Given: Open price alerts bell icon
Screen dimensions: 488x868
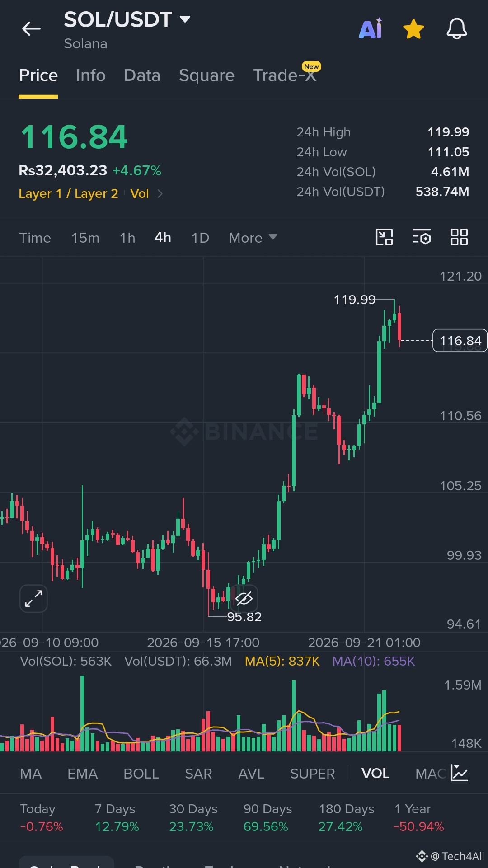Looking at the screenshot, I should pyautogui.click(x=457, y=29).
